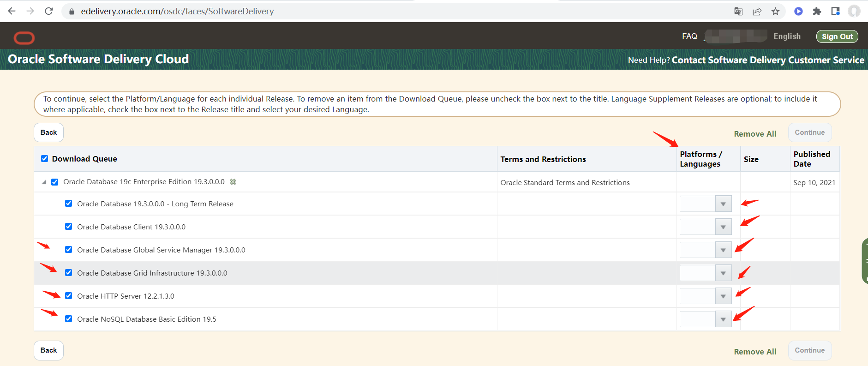868x366 pixels.
Task: Open the FAQ page
Action: (689, 36)
